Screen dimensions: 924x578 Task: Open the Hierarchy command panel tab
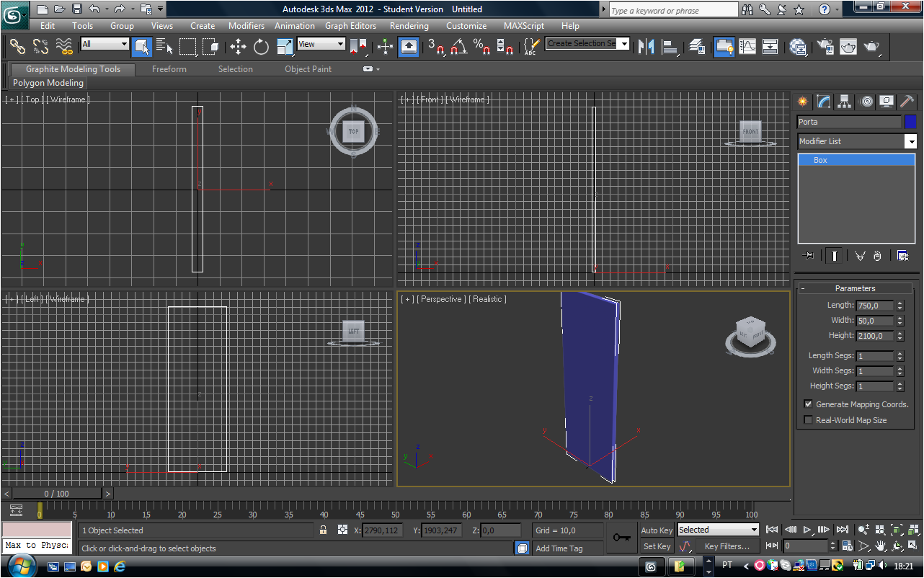845,102
